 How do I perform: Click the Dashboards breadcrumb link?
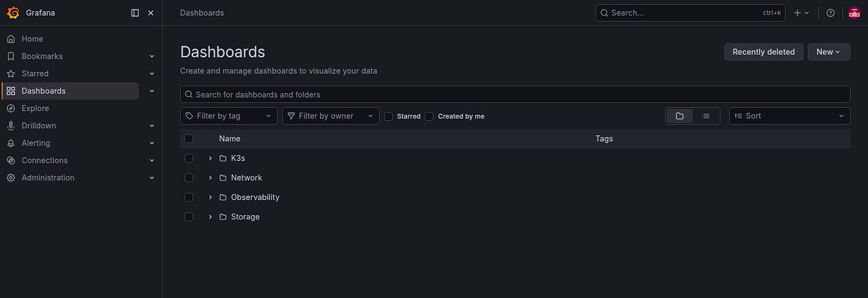[x=202, y=13]
